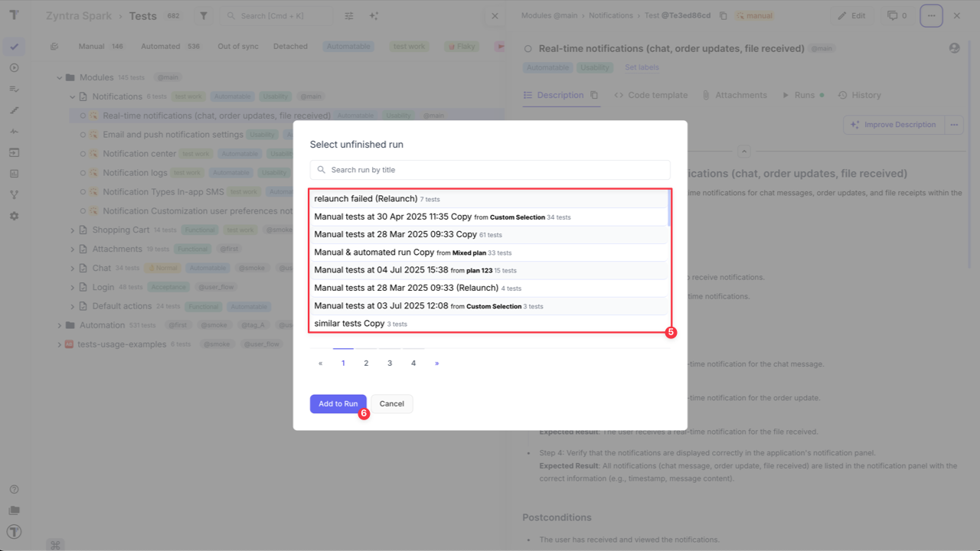Click the Search run by title field
Image resolution: width=980 pixels, height=551 pixels.
pos(490,169)
